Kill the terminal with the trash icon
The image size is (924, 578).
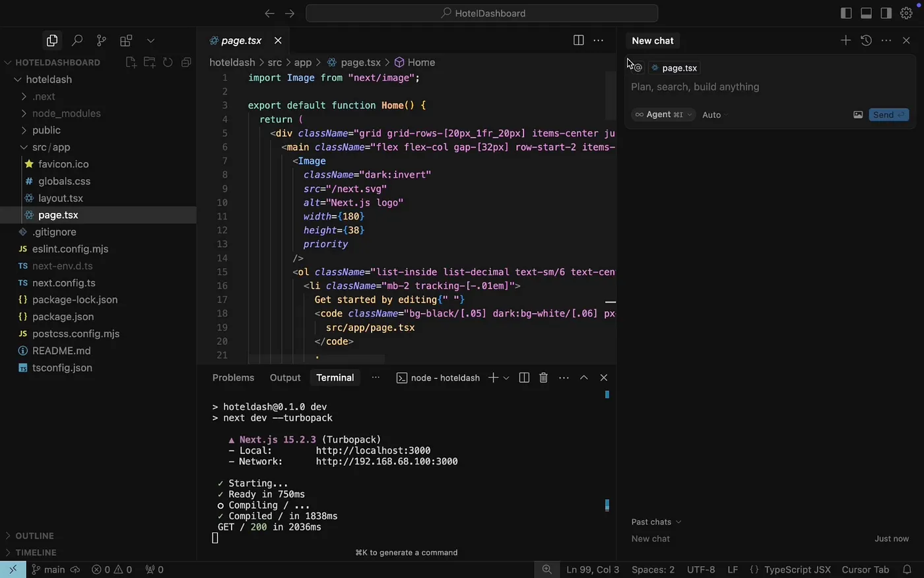543,377
